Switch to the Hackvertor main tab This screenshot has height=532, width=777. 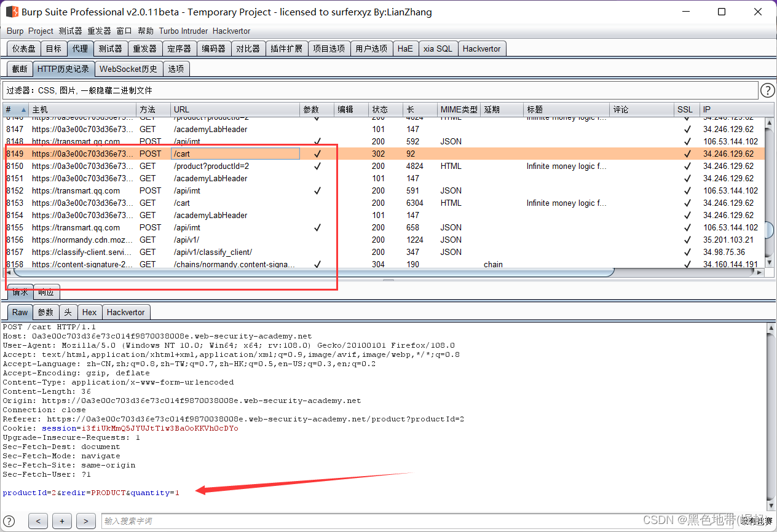(x=482, y=49)
